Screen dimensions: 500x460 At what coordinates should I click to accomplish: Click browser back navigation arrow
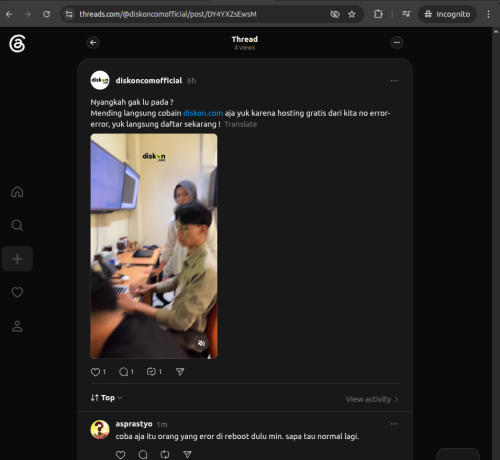pyautogui.click(x=9, y=14)
